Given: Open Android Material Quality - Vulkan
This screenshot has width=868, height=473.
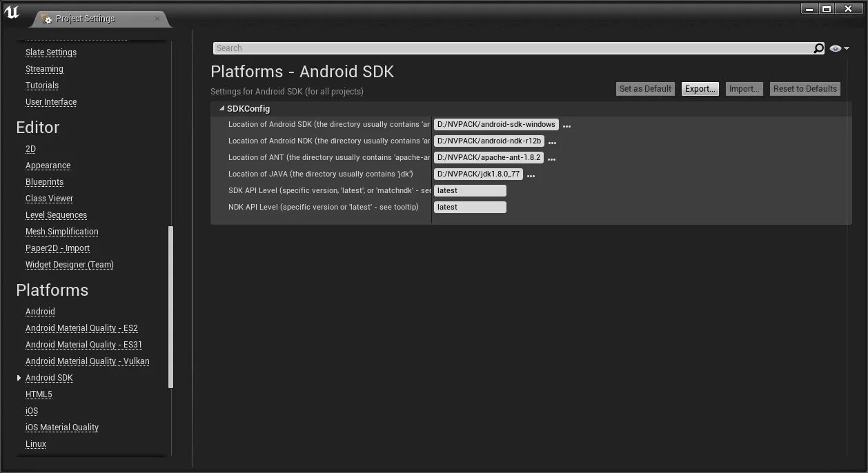Looking at the screenshot, I should (88, 361).
